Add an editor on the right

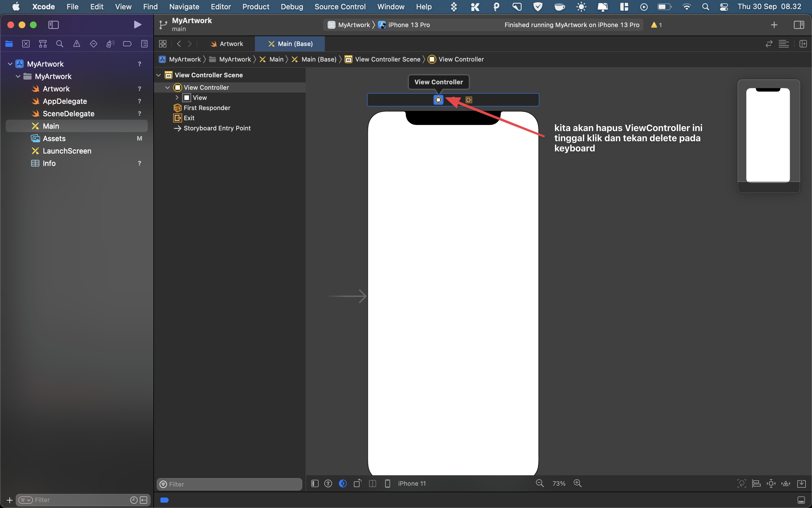pyautogui.click(x=803, y=44)
